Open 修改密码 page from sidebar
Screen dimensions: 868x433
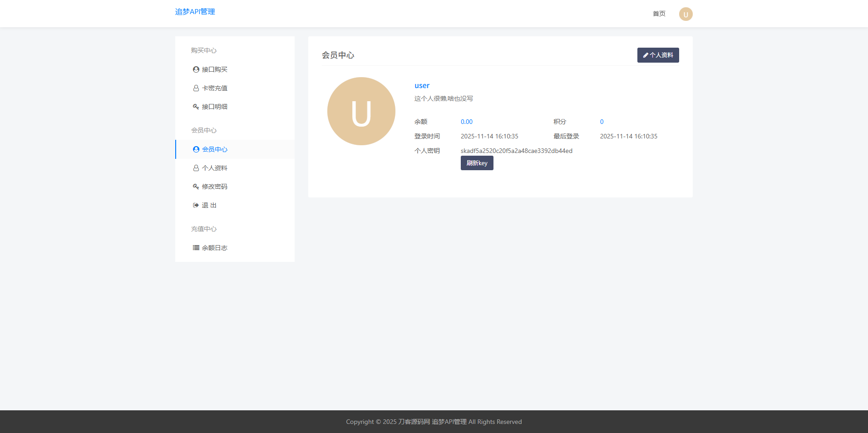coord(214,187)
